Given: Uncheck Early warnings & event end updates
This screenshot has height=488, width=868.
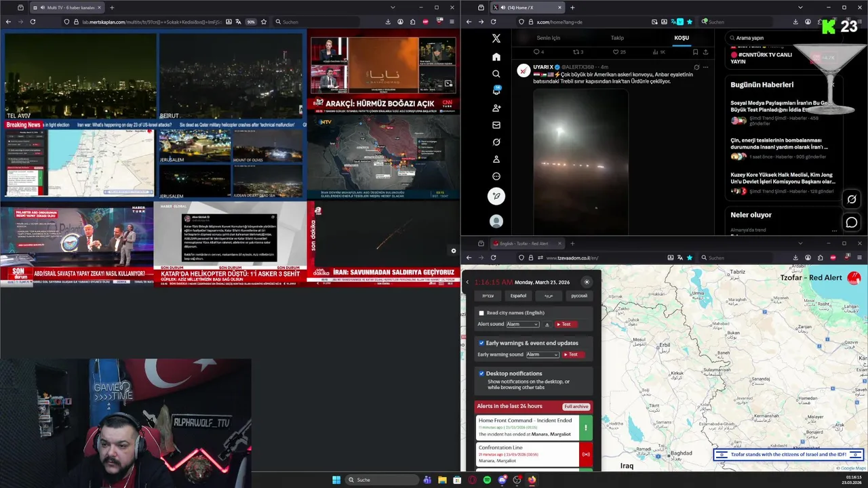Looking at the screenshot, I should click(481, 343).
